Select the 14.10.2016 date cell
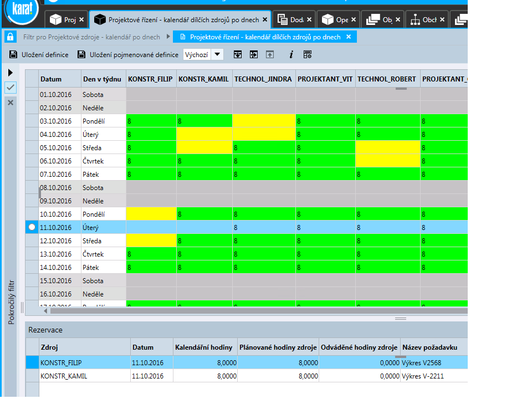532x399 pixels. [60, 267]
